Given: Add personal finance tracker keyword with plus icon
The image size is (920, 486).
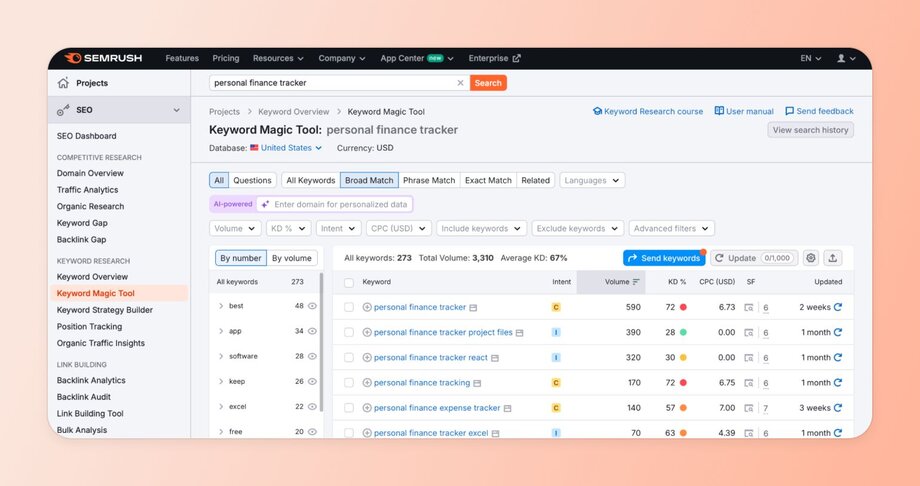Looking at the screenshot, I should (x=367, y=307).
